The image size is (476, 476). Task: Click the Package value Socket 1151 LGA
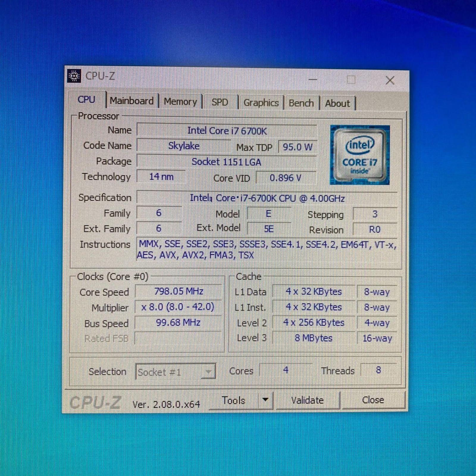click(227, 162)
